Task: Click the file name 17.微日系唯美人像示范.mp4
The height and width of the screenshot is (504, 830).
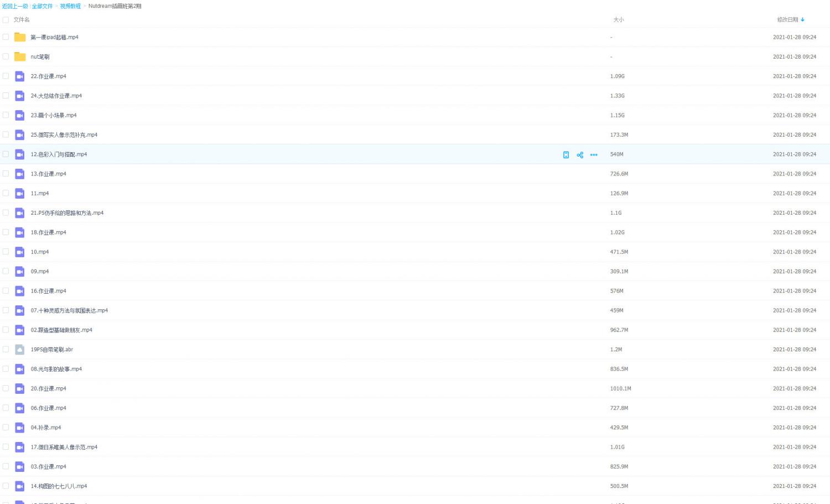Action: point(64,447)
